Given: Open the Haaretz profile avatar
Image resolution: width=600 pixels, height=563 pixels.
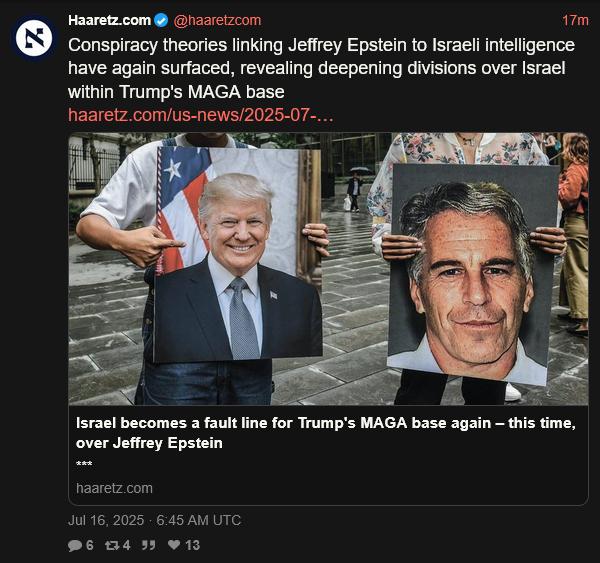Looking at the screenshot, I should (34, 38).
